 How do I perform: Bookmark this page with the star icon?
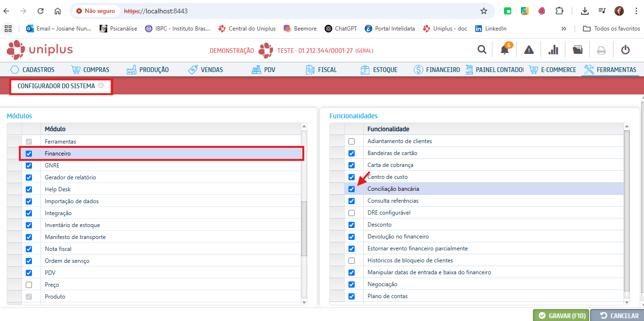(x=484, y=10)
